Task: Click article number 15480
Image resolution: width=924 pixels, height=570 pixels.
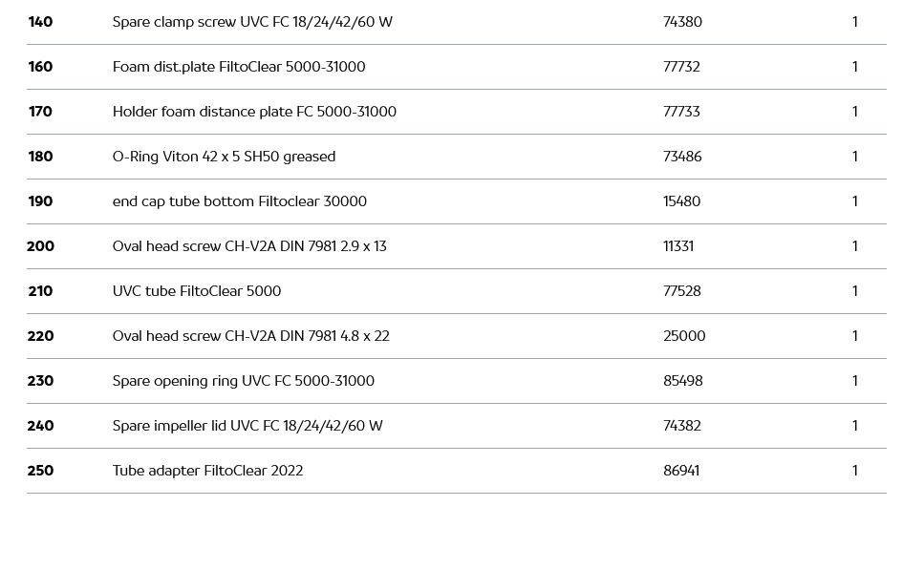Action: [x=681, y=201]
